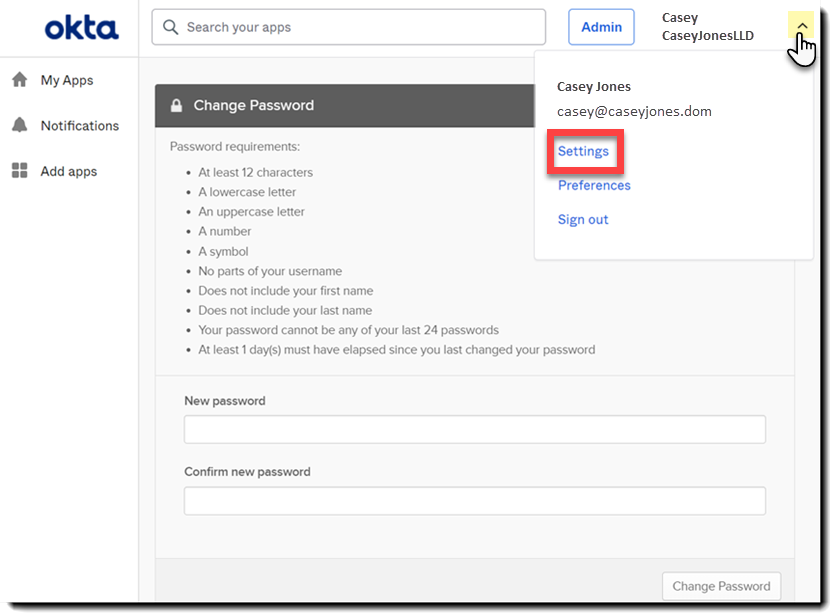
Task: Sign out of the Okta account
Action: point(583,219)
